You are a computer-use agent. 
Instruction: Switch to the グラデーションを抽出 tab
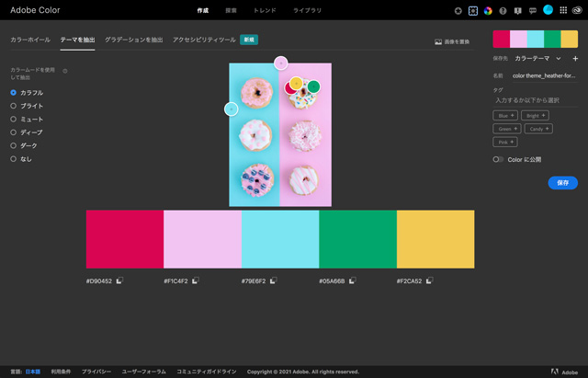click(x=134, y=40)
